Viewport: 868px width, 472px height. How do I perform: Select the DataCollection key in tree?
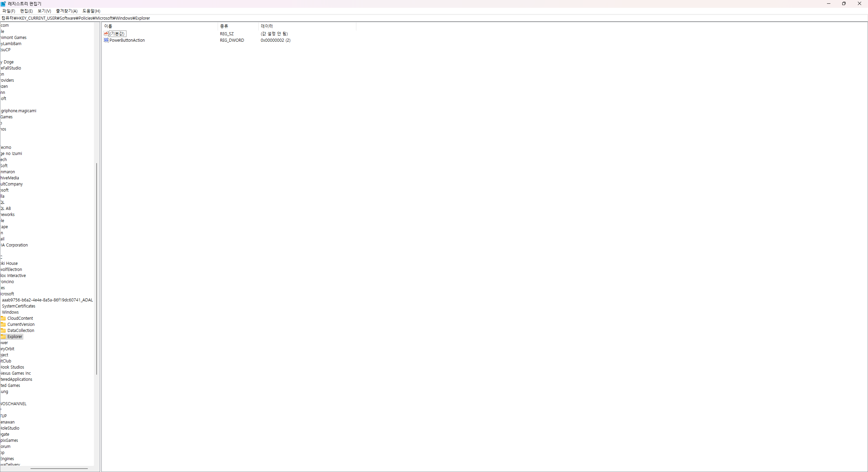21,330
